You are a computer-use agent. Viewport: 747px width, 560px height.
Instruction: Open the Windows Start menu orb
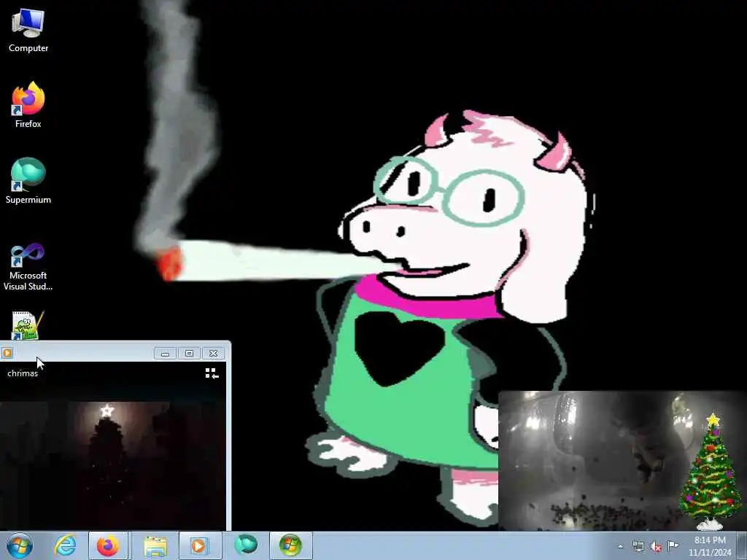point(20,545)
